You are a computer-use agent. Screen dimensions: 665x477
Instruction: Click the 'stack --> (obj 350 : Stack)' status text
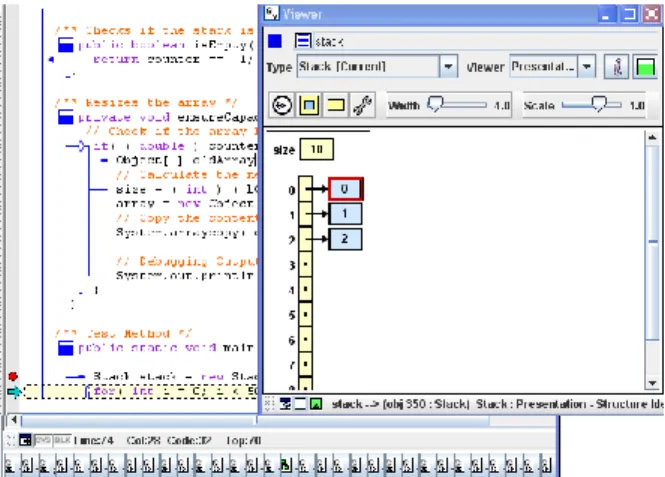click(x=400, y=404)
